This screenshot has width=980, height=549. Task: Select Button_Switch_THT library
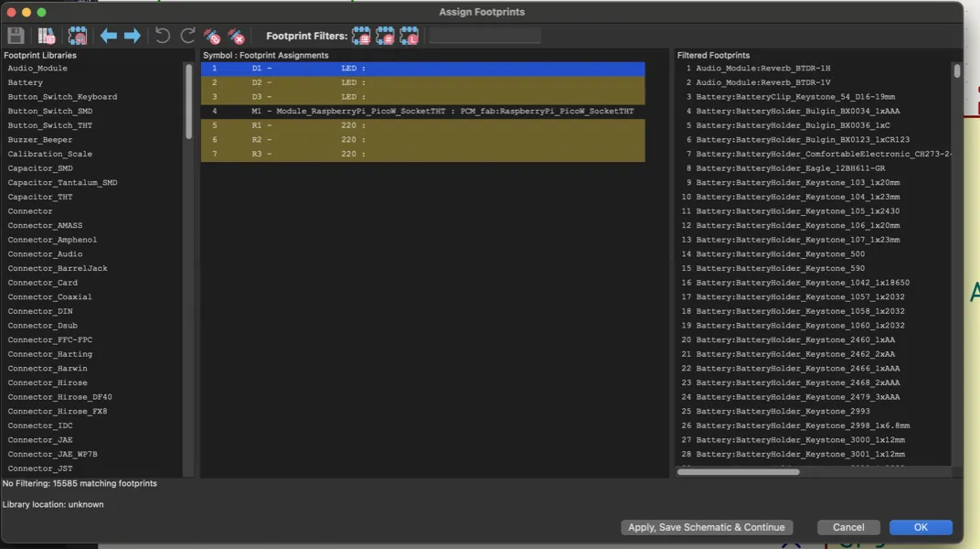click(50, 125)
